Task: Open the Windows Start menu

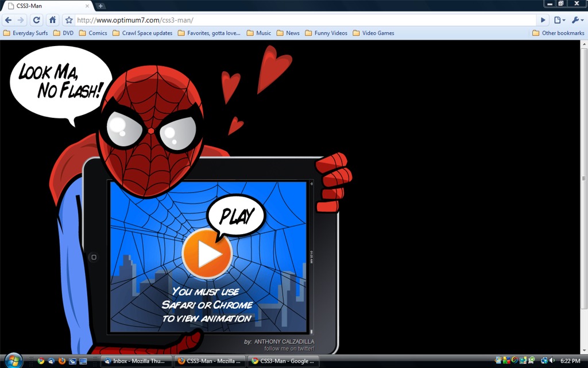Action: click(14, 361)
